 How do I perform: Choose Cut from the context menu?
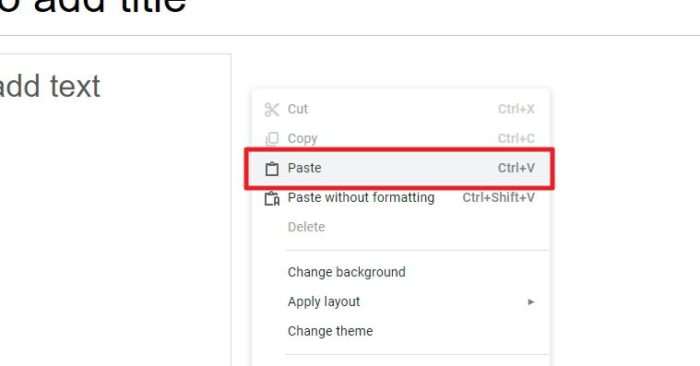point(400,109)
